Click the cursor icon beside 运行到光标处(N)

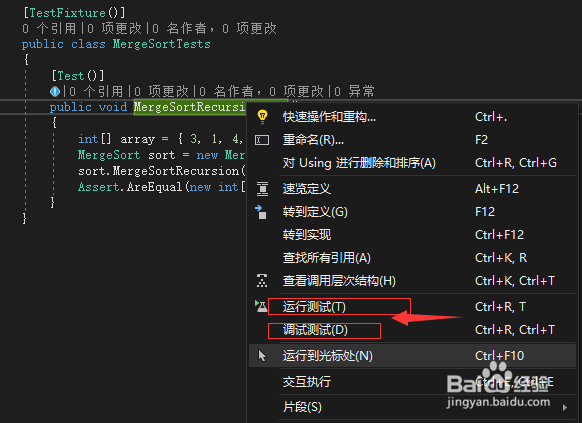click(262, 355)
